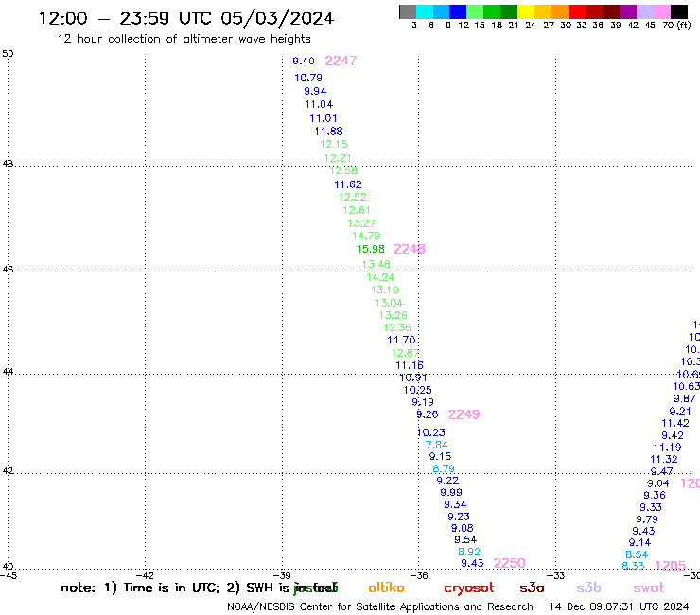Image resolution: width=700 pixels, height=615 pixels.
Task: Click the pink pass label 2247
Action: (x=341, y=61)
